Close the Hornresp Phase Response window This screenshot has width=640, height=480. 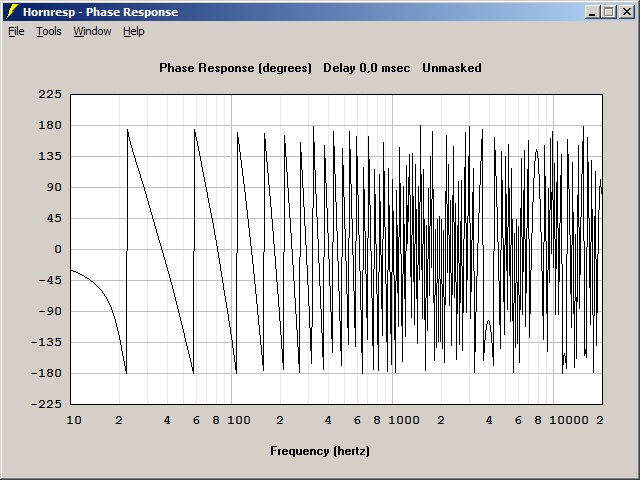point(625,12)
